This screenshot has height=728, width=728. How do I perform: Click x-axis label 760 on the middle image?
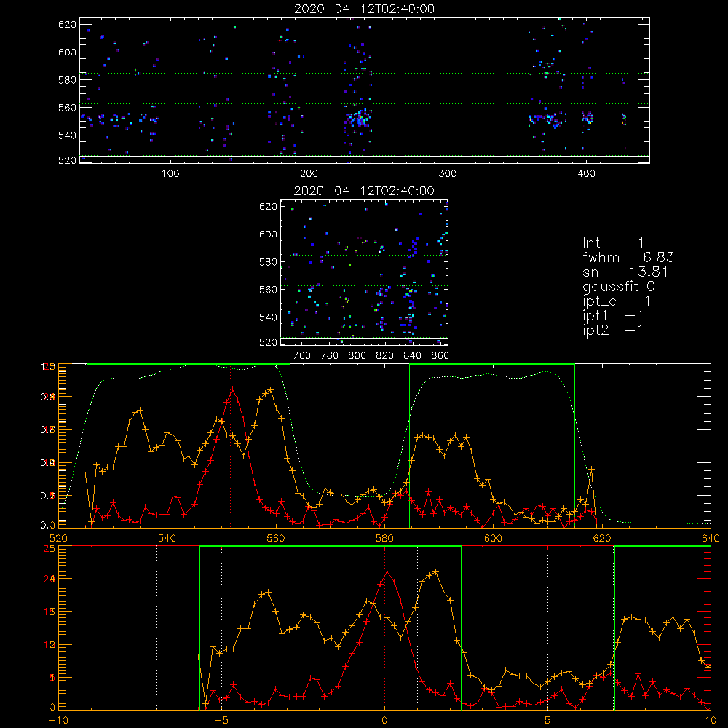[x=302, y=356]
